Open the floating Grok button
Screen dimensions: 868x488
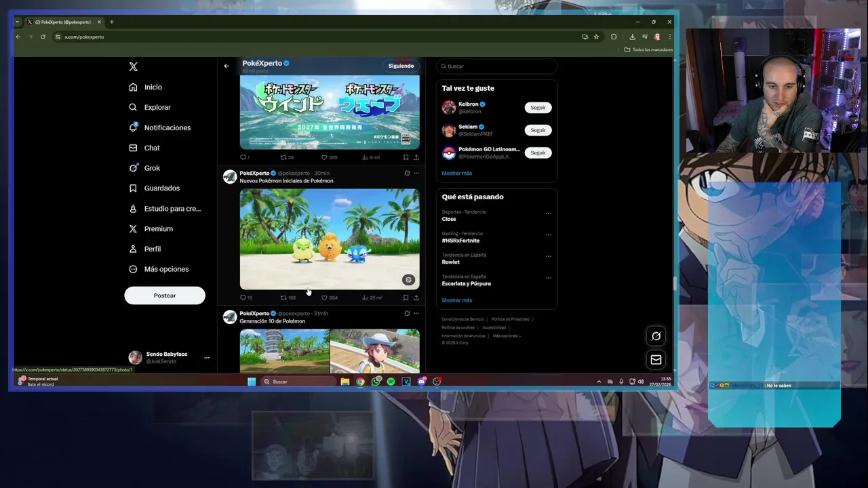point(656,336)
